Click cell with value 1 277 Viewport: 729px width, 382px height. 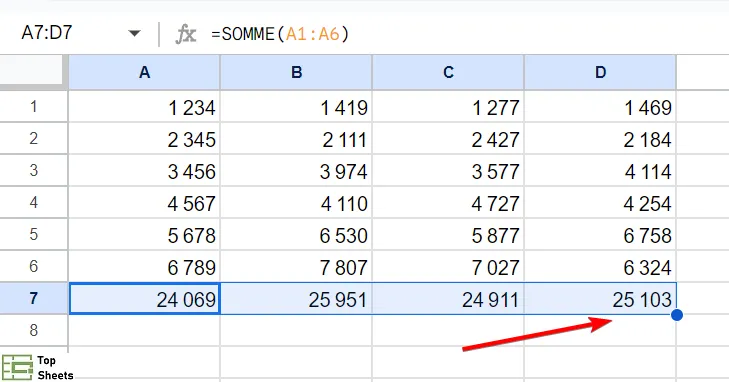pyautogui.click(x=448, y=106)
